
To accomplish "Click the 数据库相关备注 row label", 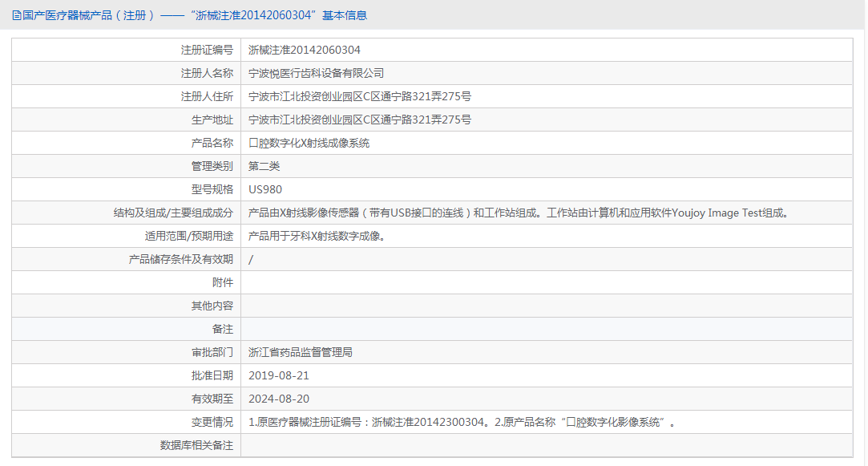I will coord(196,445).
